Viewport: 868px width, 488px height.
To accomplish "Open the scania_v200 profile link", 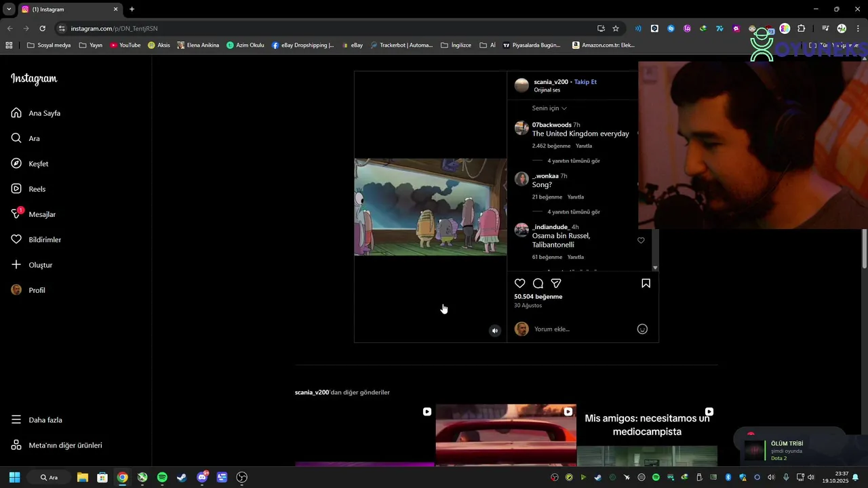I will [x=551, y=82].
